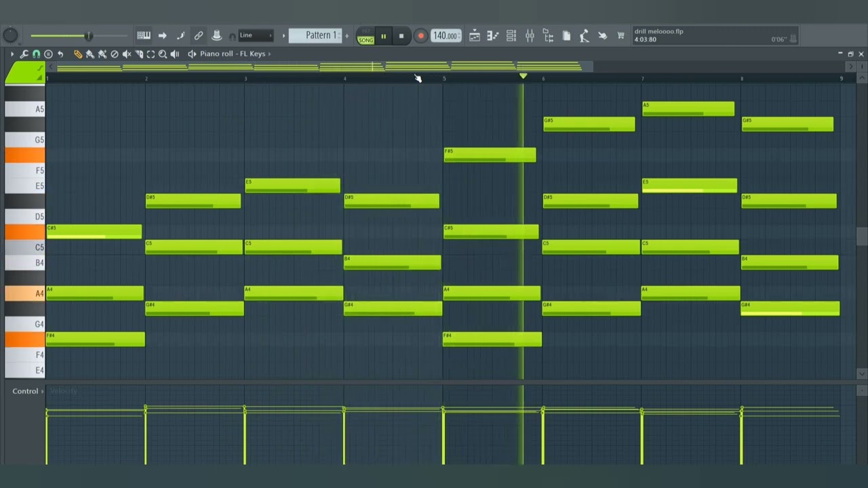Choose the Select marquee tool

click(x=151, y=54)
